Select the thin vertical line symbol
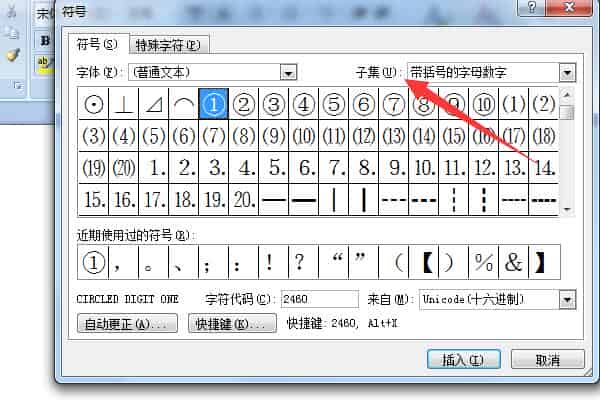The height and width of the screenshot is (400, 600). pyautogui.click(x=334, y=199)
